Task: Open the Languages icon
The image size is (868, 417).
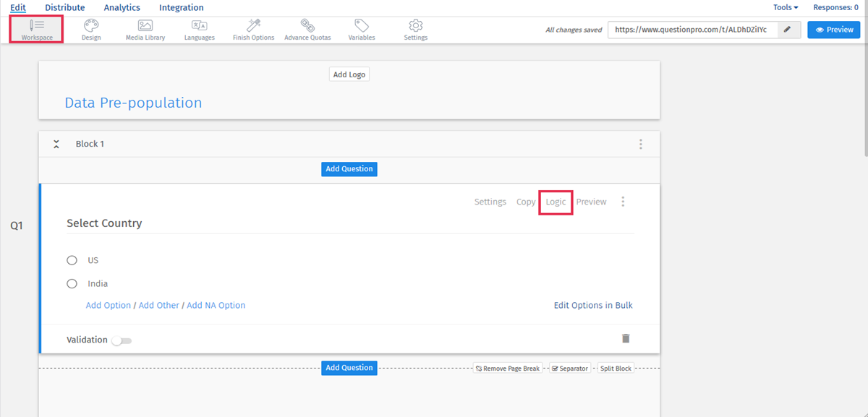Action: [x=199, y=26]
